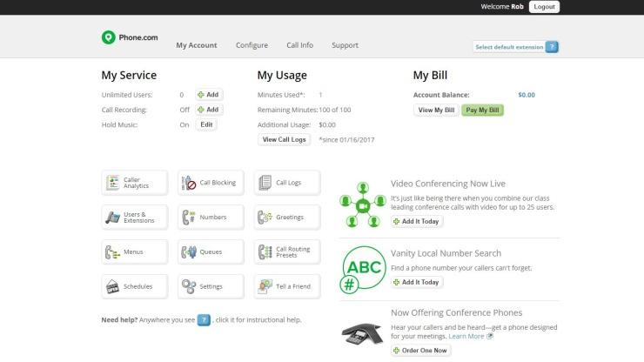Click the Phone.com logo icon
This screenshot has width=644, height=362.
109,37
